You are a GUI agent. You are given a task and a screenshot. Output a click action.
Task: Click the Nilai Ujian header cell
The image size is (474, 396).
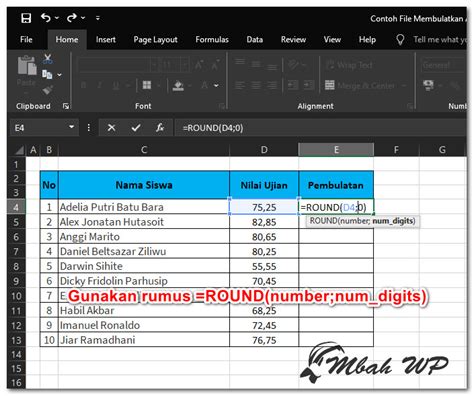264,185
